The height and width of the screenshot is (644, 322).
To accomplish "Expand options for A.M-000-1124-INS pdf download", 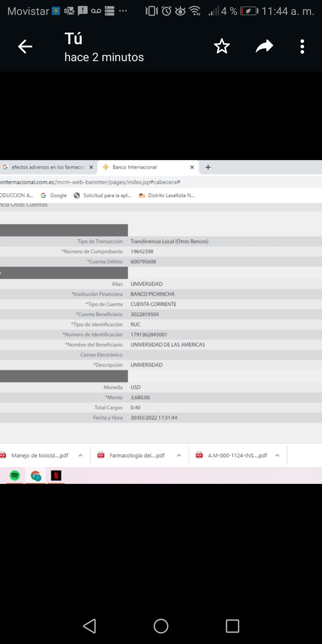I will 277,455.
